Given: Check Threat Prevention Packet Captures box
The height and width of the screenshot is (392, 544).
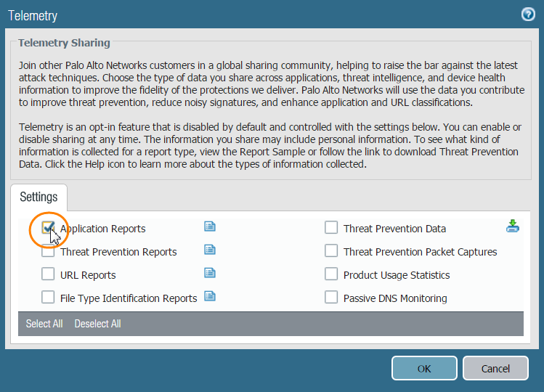Looking at the screenshot, I should (331, 251).
